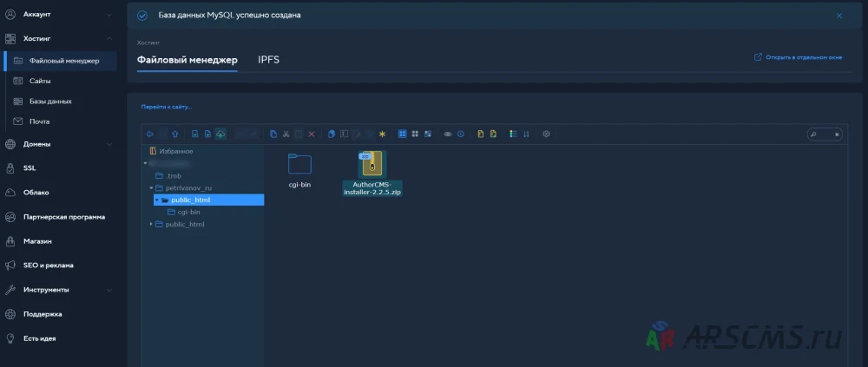This screenshot has height=367, width=868.
Task: Switch to the Файловый менеджер tab
Action: coord(187,60)
